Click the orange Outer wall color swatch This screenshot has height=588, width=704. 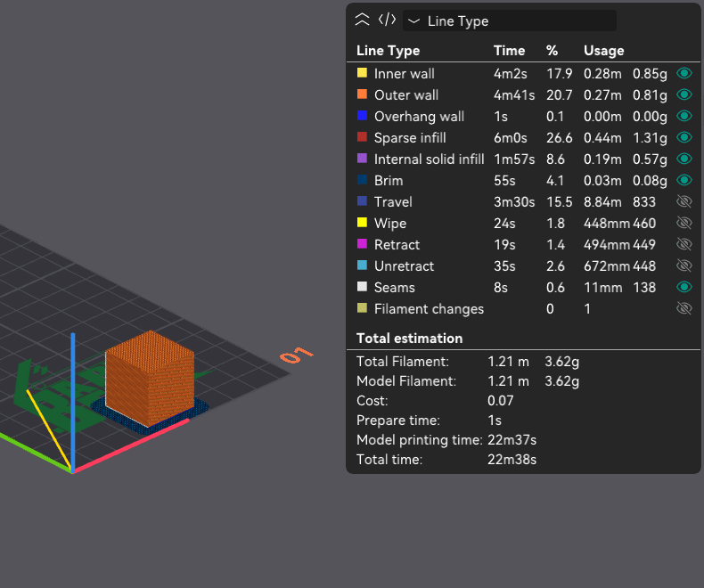coord(362,94)
